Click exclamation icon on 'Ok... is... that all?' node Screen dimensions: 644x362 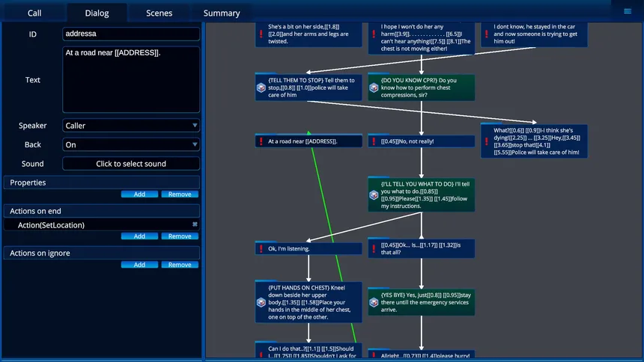pos(374,249)
